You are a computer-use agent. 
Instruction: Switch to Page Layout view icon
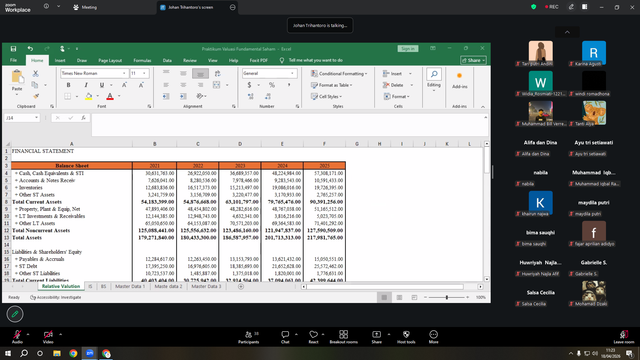coord(399,298)
